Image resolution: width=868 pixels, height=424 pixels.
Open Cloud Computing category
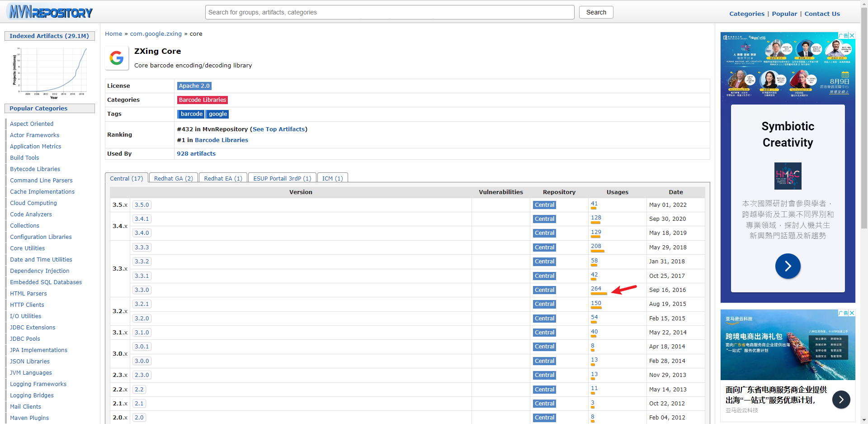33,203
